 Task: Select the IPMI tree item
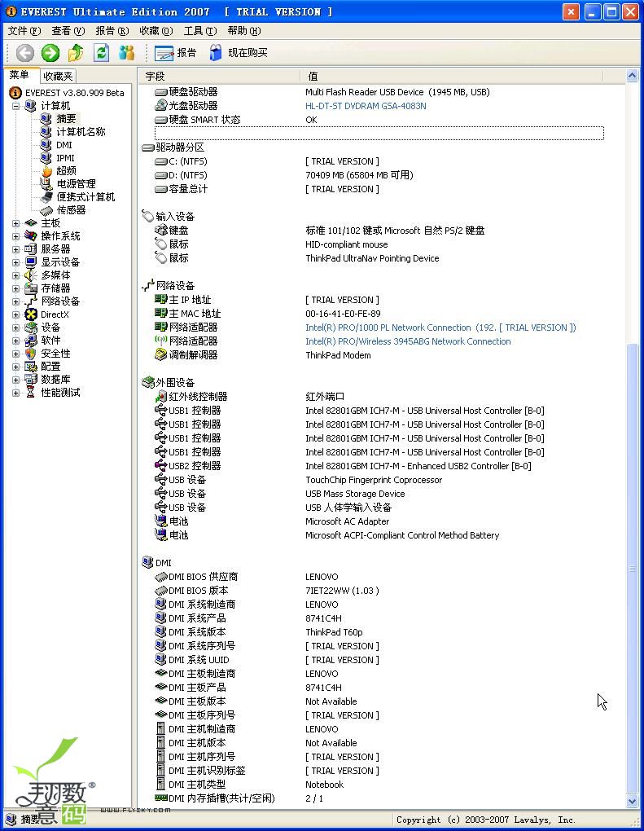(65, 158)
